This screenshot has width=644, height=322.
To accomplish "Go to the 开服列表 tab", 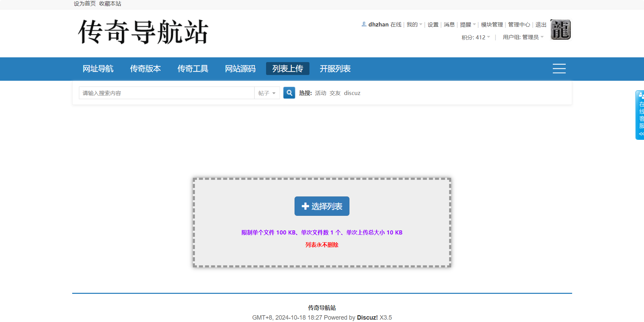I will pyautogui.click(x=335, y=69).
